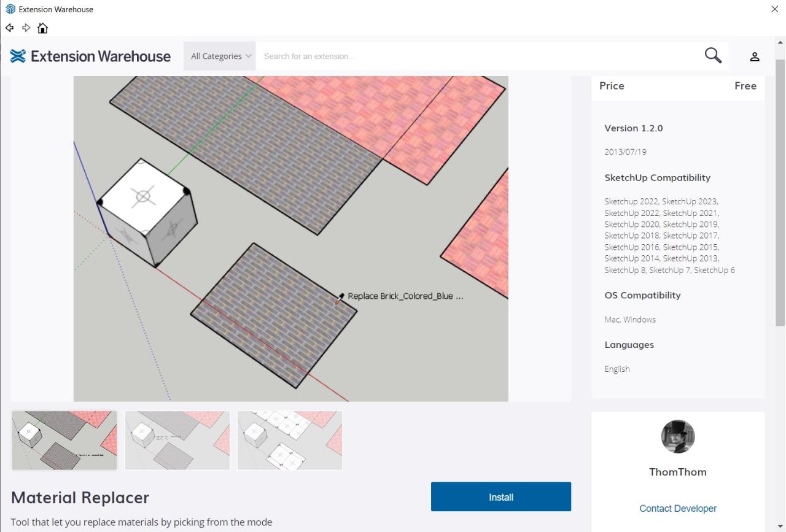Select the first brick screenshot thumbnail

(64, 440)
